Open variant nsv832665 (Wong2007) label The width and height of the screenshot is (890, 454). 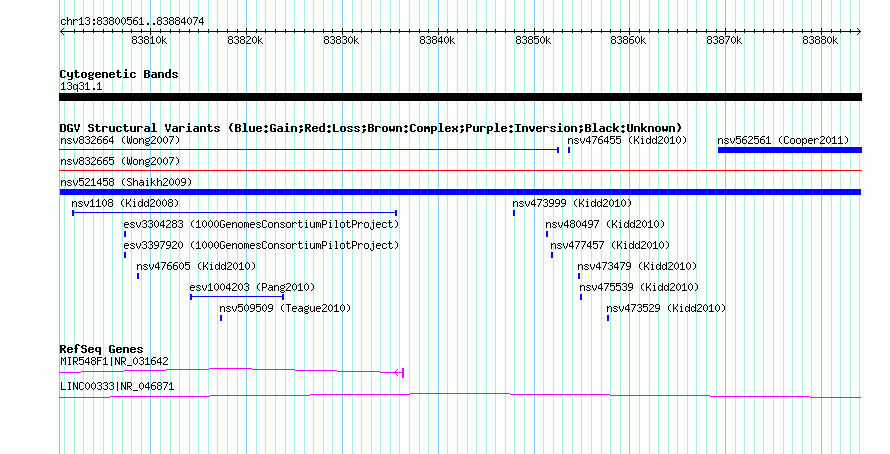pos(120,161)
